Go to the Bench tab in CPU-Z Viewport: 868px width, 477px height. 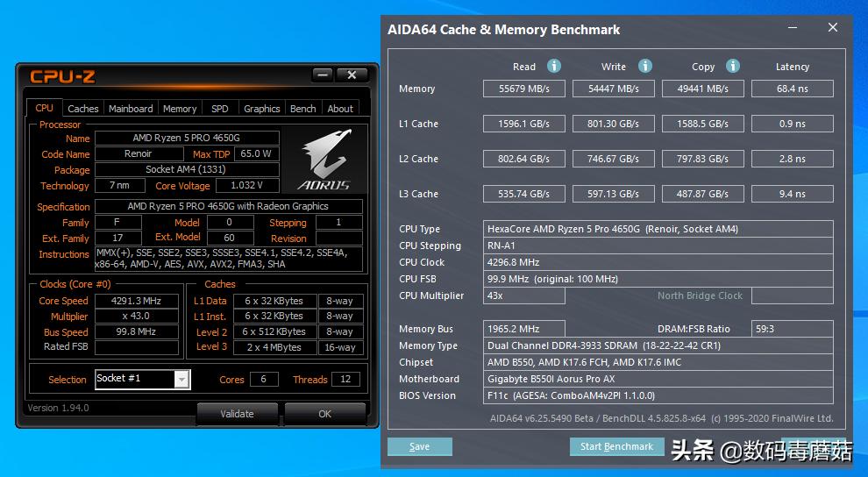click(x=302, y=109)
